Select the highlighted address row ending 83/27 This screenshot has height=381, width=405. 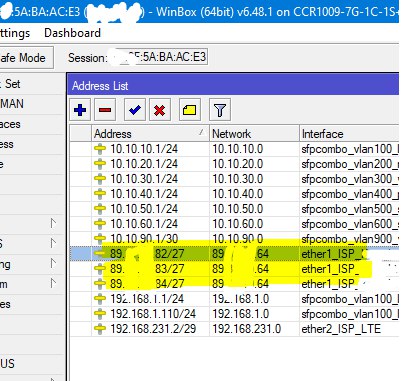[234, 269]
